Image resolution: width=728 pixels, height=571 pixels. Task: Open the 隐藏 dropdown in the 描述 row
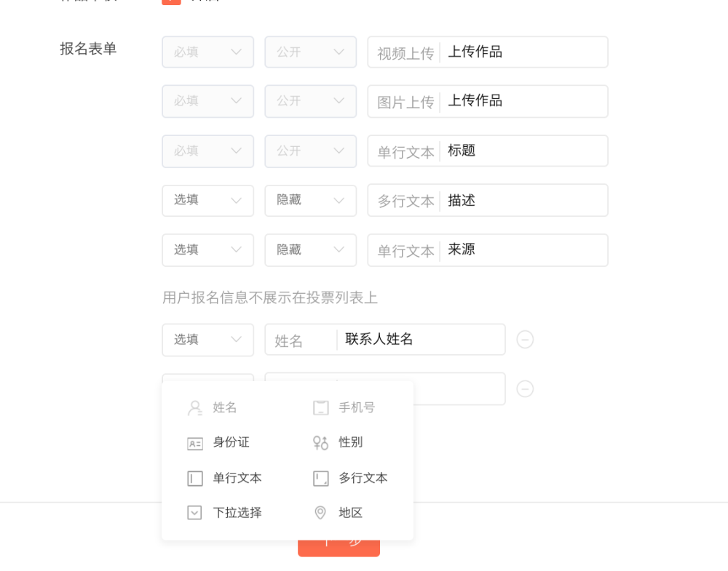310,200
